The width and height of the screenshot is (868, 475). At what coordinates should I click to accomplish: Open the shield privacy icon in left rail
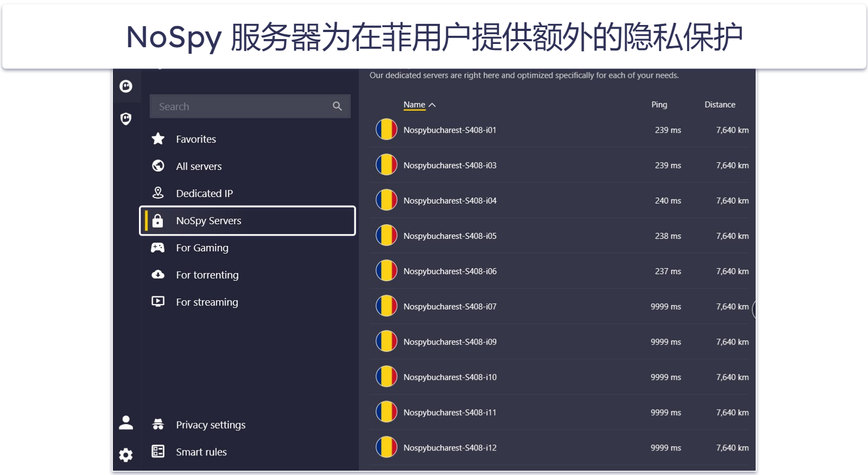click(126, 118)
